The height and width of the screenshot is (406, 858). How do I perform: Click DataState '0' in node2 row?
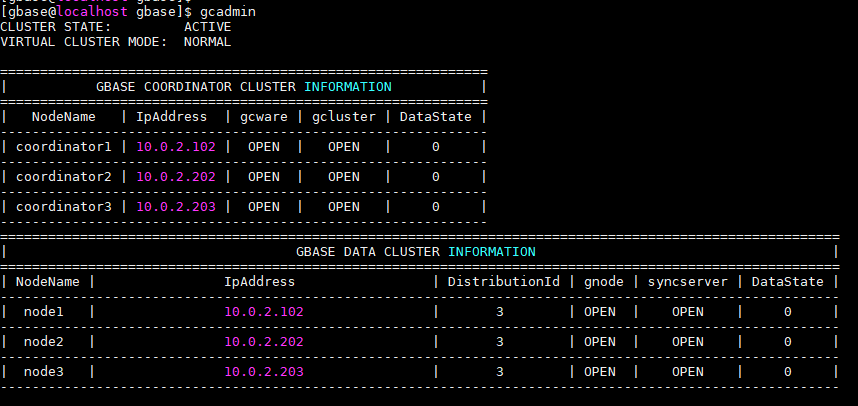pos(787,341)
